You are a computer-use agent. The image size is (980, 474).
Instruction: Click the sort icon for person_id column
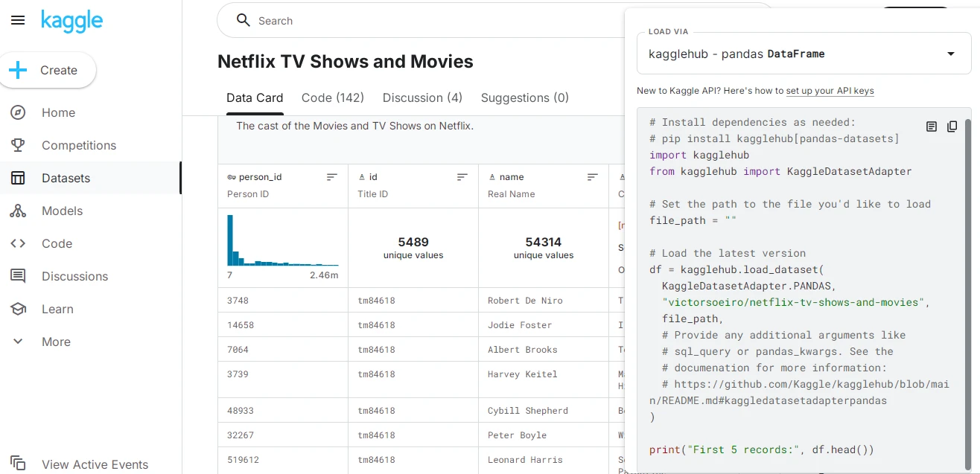pyautogui.click(x=332, y=177)
